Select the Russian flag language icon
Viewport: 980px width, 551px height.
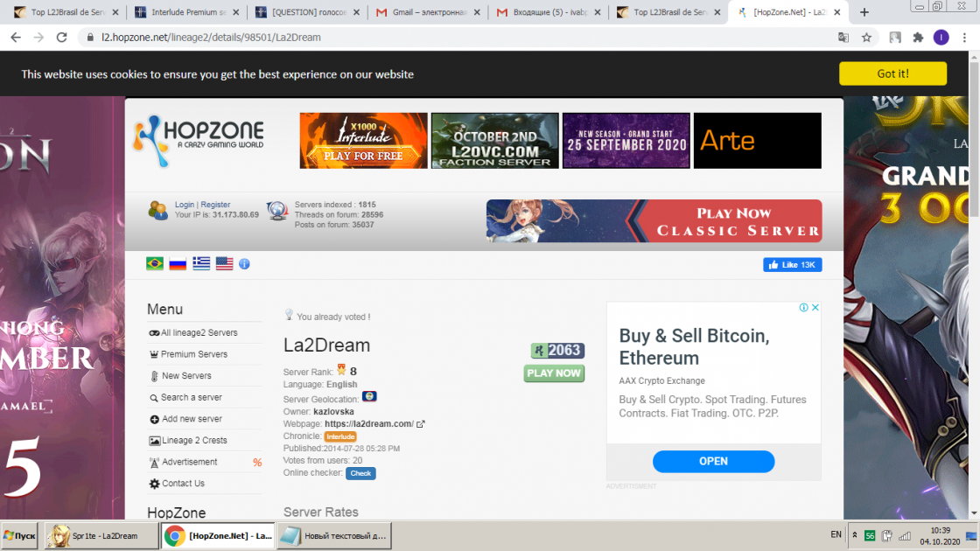178,263
